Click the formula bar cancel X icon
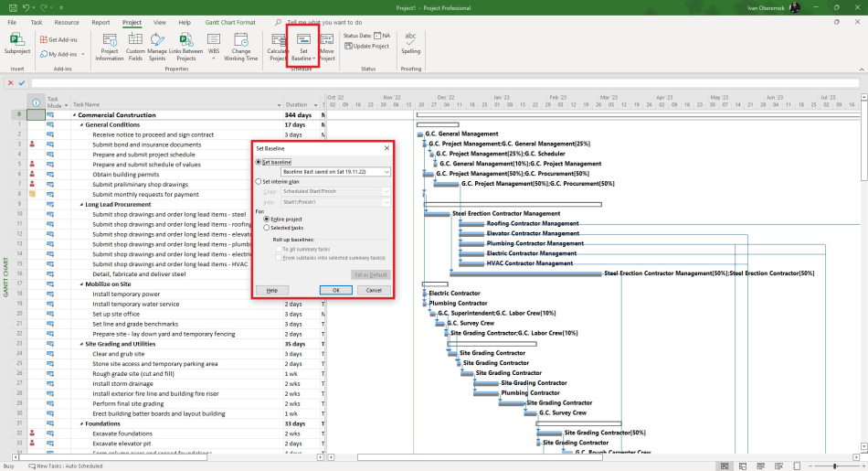 pyautogui.click(x=11, y=83)
